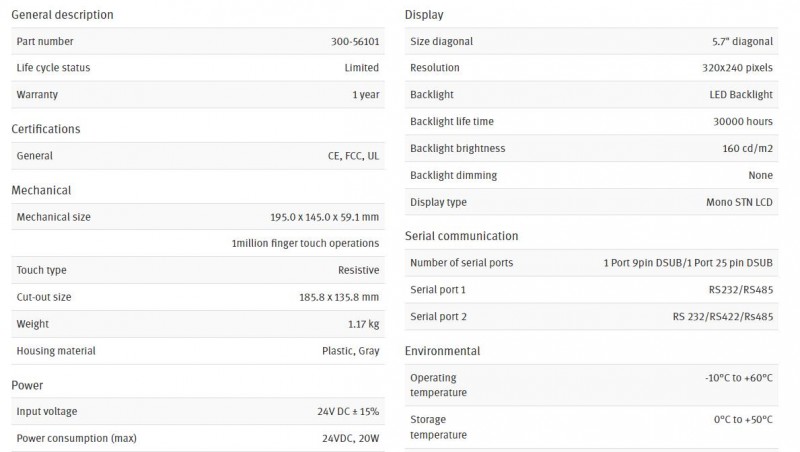
Task: Select the Serial port 2 row
Action: tap(591, 316)
